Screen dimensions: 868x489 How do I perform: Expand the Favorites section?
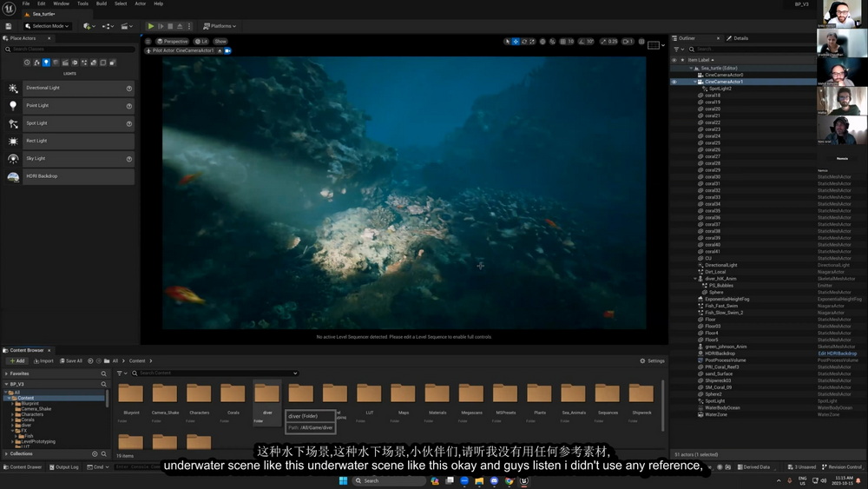point(6,373)
